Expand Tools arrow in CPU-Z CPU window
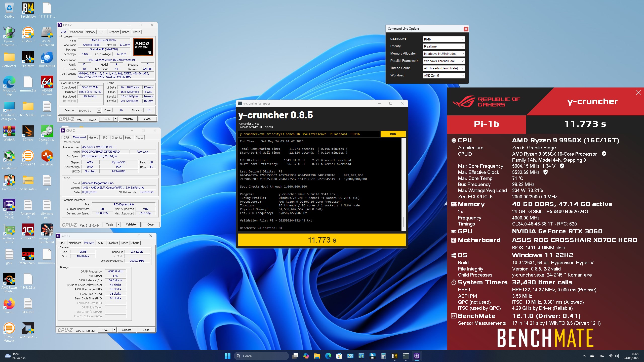This screenshot has height=362, width=644. pos(115,119)
